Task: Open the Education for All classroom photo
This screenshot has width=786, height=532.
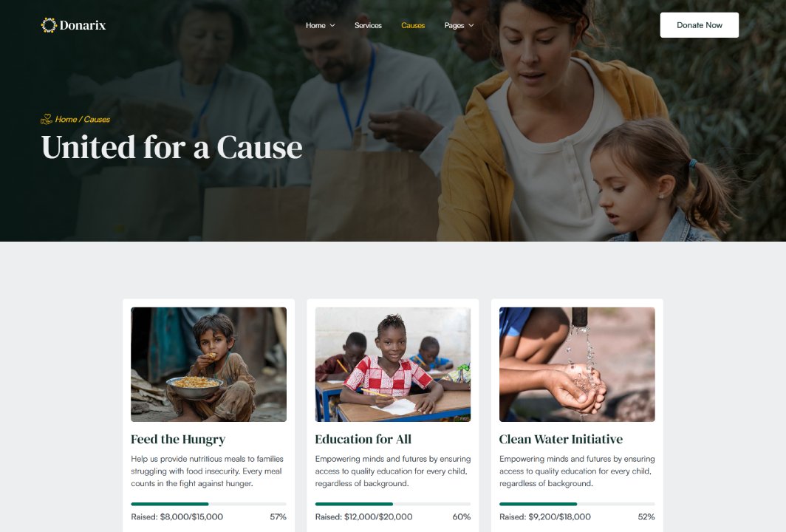Action: tap(393, 364)
